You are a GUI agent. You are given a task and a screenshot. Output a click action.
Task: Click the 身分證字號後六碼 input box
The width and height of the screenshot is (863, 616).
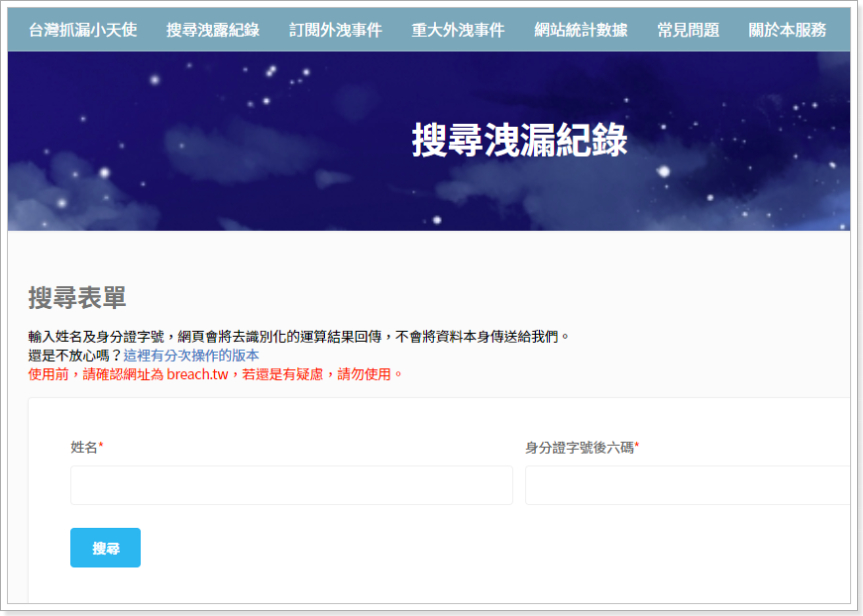point(687,485)
